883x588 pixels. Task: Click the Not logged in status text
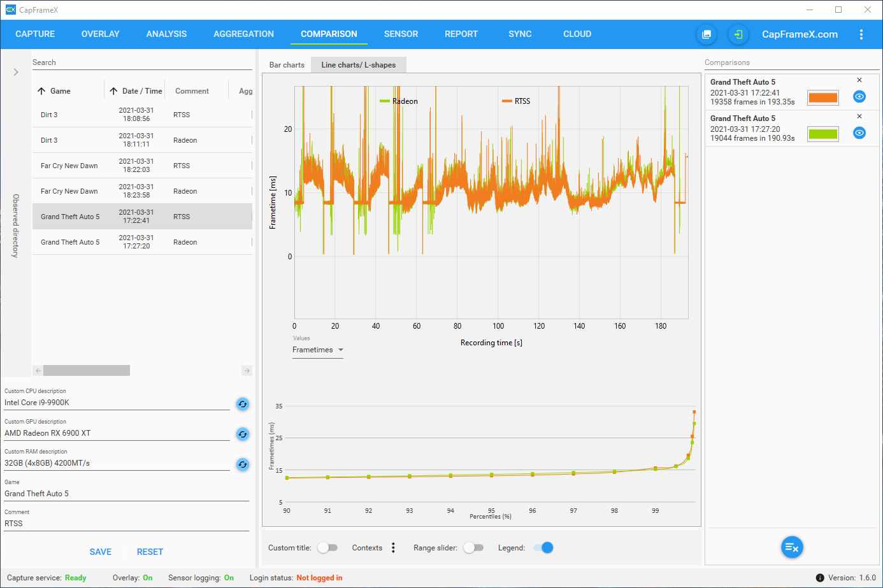319,578
